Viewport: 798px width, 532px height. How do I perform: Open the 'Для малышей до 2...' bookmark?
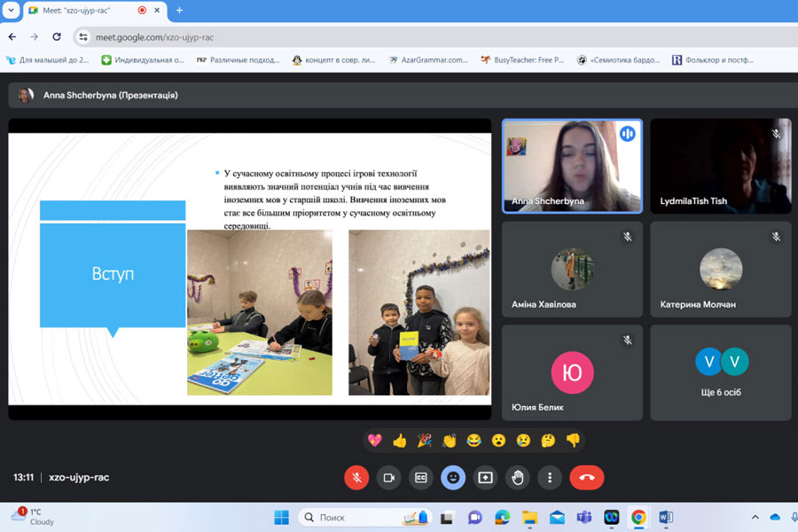(47, 60)
